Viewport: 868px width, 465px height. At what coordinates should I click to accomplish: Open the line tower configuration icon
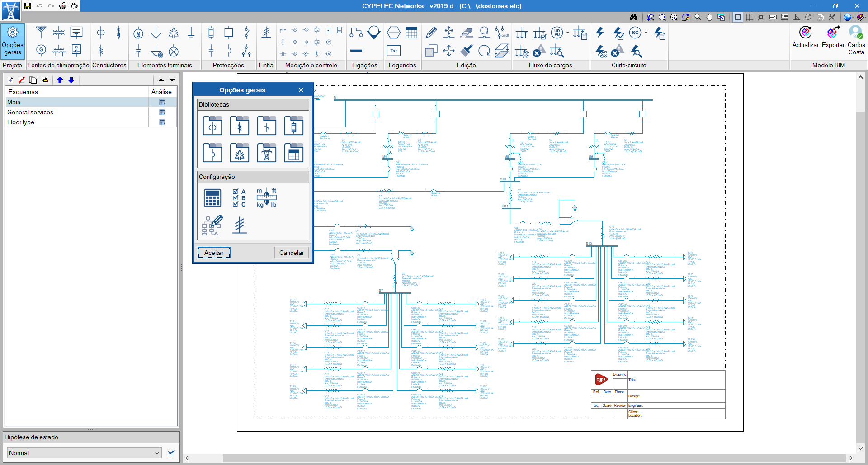pos(240,225)
